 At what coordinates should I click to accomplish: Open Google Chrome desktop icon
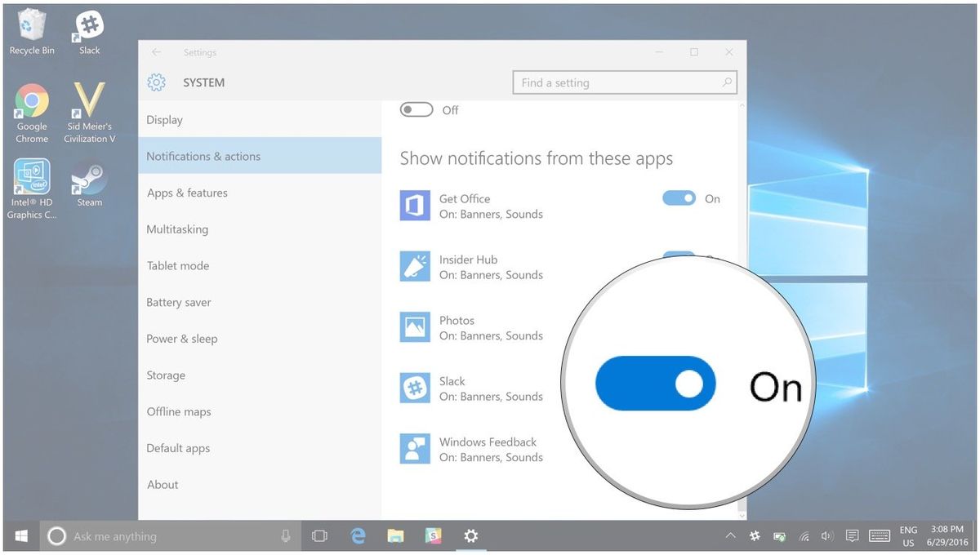coord(32,113)
